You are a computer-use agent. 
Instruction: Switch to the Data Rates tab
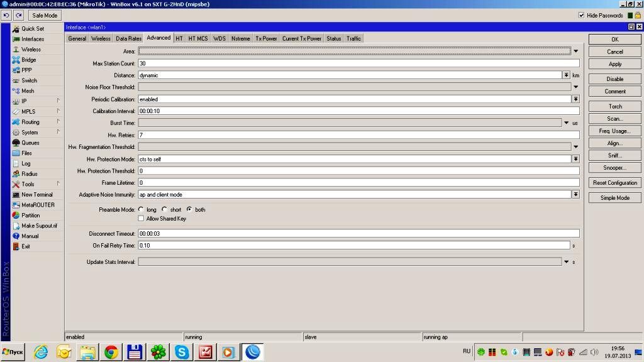128,38
